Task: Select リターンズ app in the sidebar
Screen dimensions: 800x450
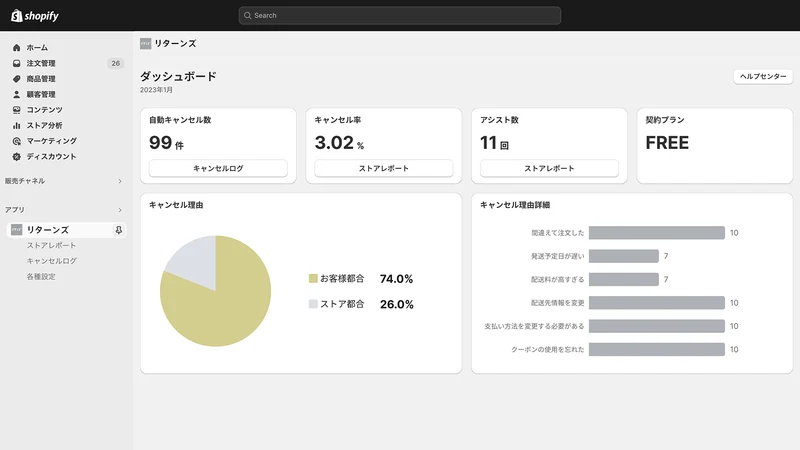Action: (66, 230)
